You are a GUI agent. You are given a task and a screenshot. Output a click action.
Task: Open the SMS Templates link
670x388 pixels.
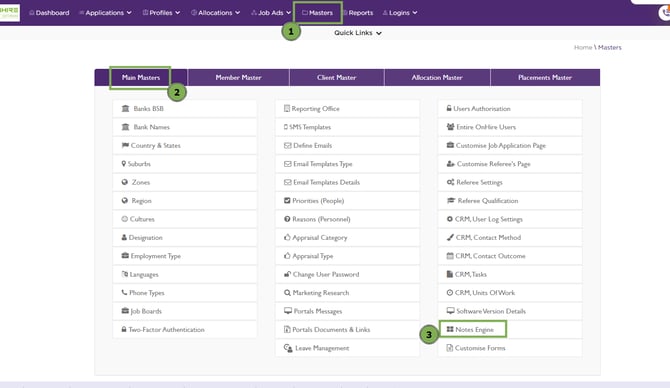click(x=347, y=127)
